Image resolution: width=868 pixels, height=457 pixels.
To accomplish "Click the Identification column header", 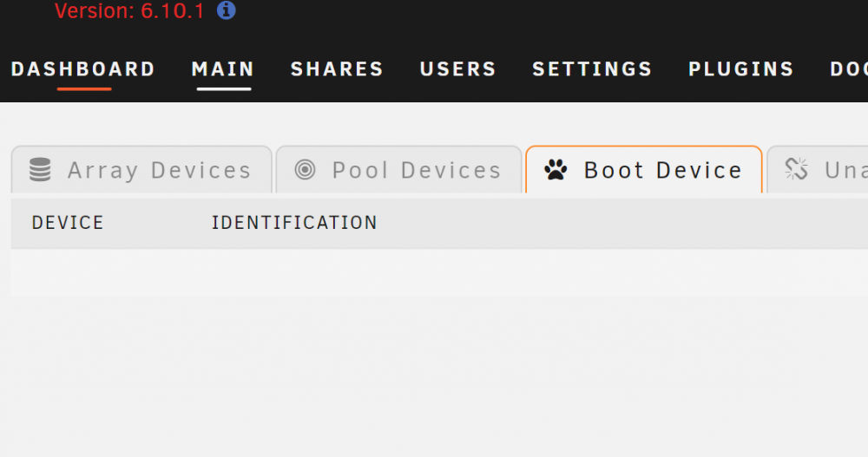I will [x=294, y=222].
